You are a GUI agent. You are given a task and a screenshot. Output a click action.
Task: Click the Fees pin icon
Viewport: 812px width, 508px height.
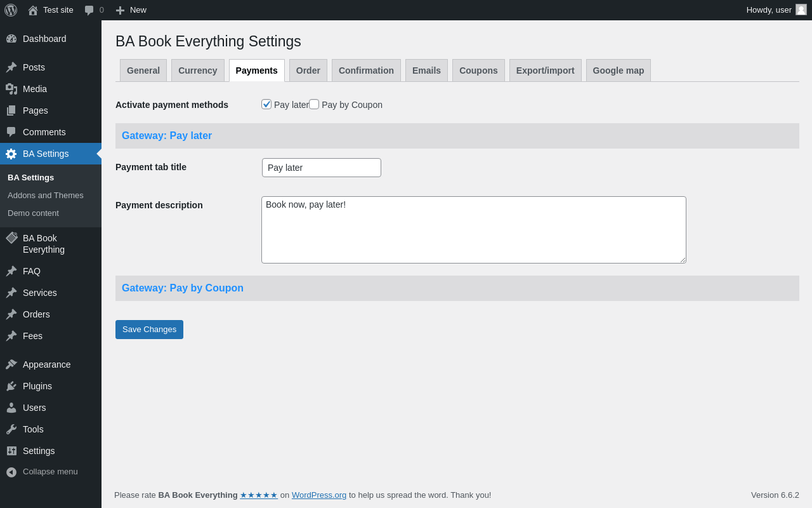click(x=11, y=336)
